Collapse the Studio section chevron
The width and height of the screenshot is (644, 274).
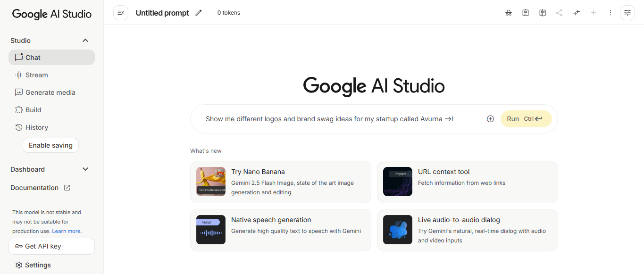coord(85,41)
